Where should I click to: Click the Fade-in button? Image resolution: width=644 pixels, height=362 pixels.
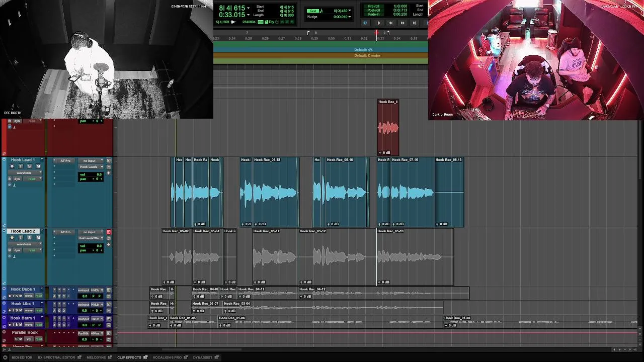pyautogui.click(x=374, y=14)
